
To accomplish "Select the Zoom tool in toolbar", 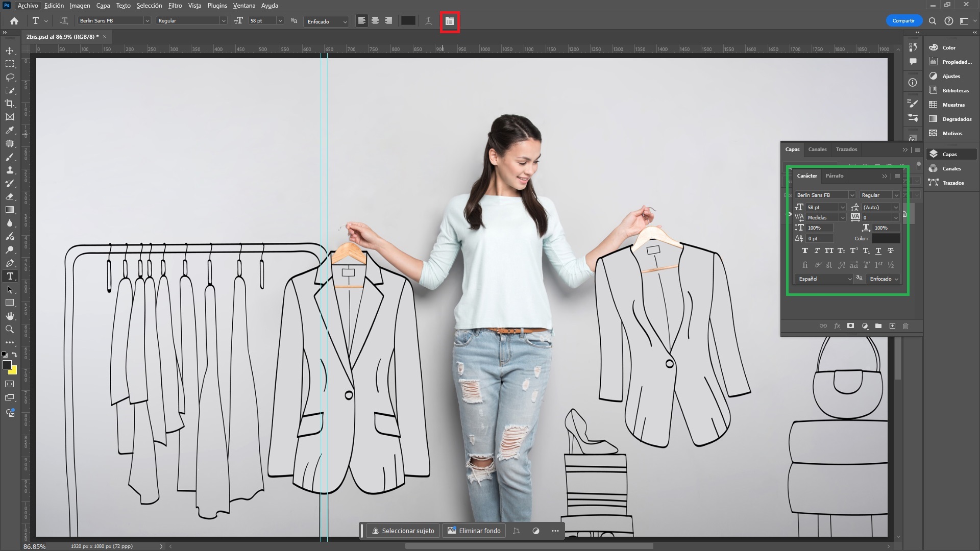I will [10, 329].
